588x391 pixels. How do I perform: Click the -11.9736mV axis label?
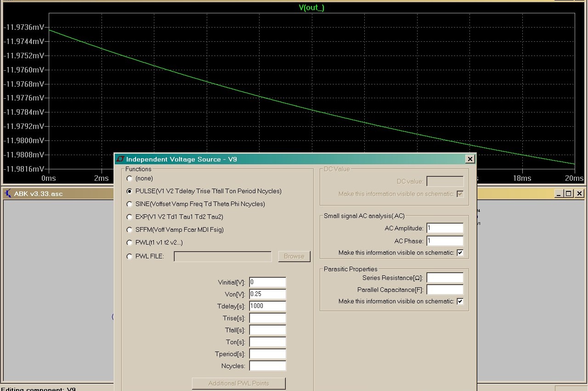24,27
